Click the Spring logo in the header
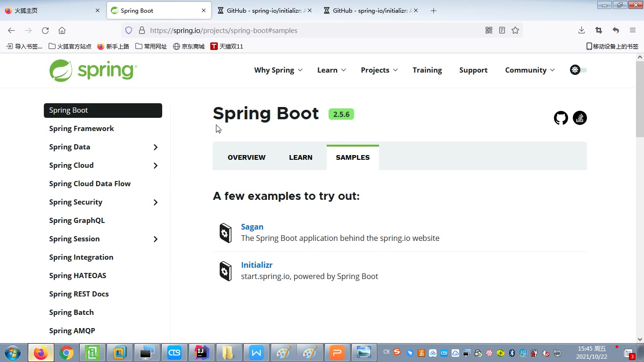Image resolution: width=644 pixels, height=362 pixels. 93,70
